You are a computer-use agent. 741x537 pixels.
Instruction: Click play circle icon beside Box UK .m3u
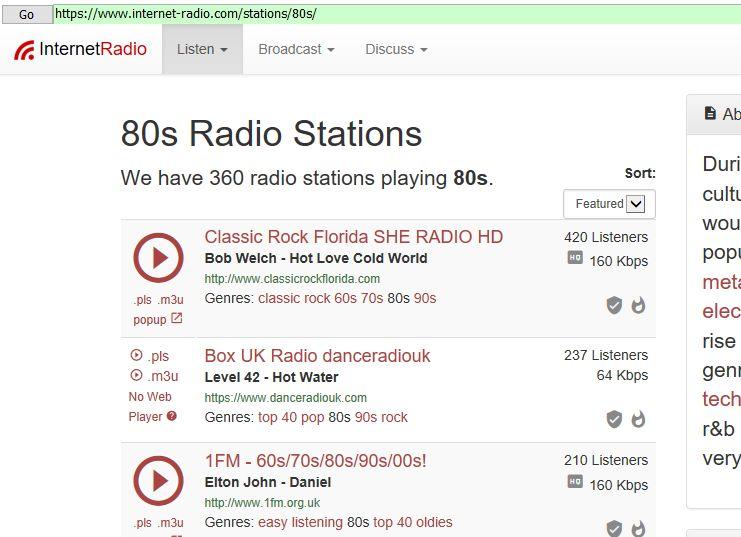point(136,375)
